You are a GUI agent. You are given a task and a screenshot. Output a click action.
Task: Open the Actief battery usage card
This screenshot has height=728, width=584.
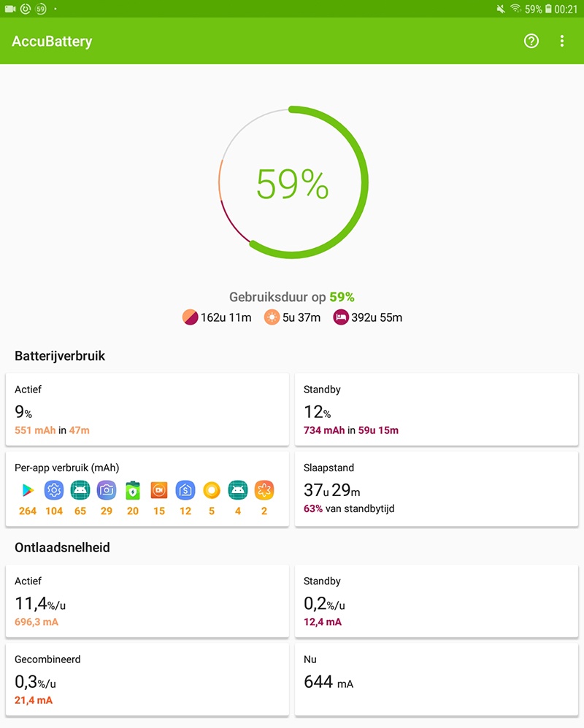click(x=147, y=409)
